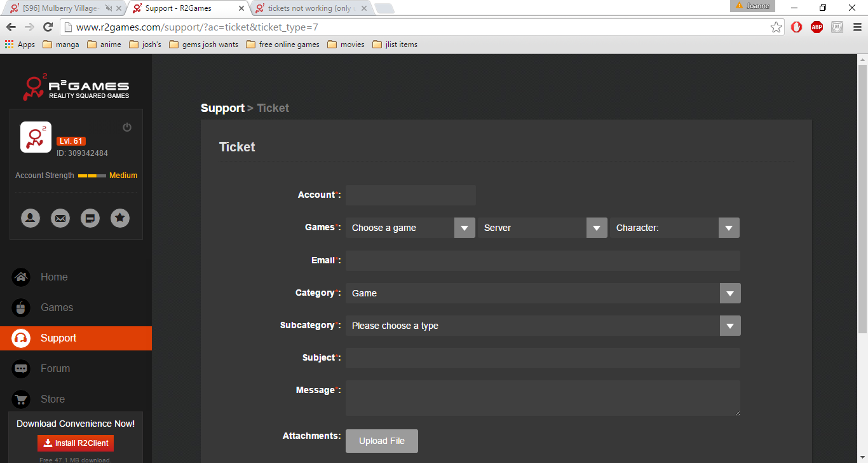Screen dimensions: 868x463
Task: Switch to the Mulberry Village tab
Action: coord(60,8)
